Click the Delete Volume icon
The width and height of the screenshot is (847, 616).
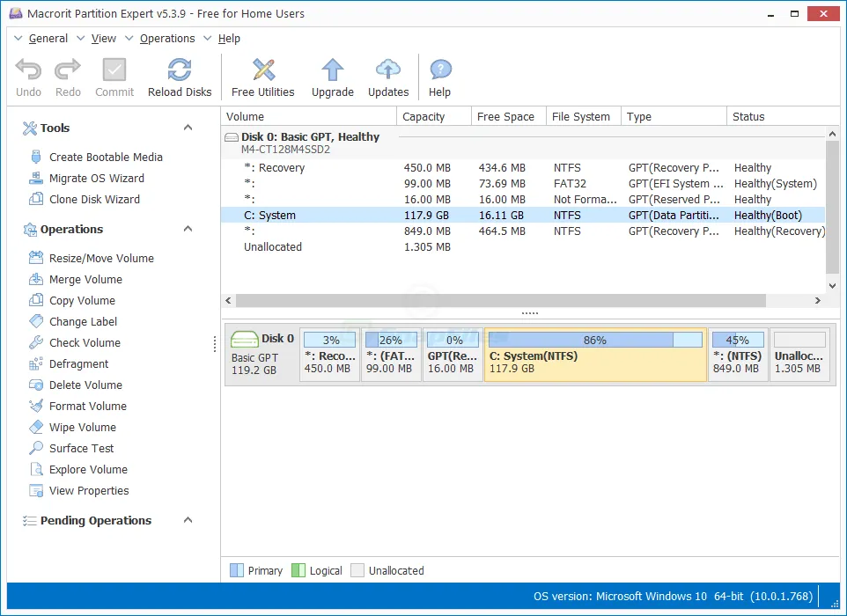point(35,385)
